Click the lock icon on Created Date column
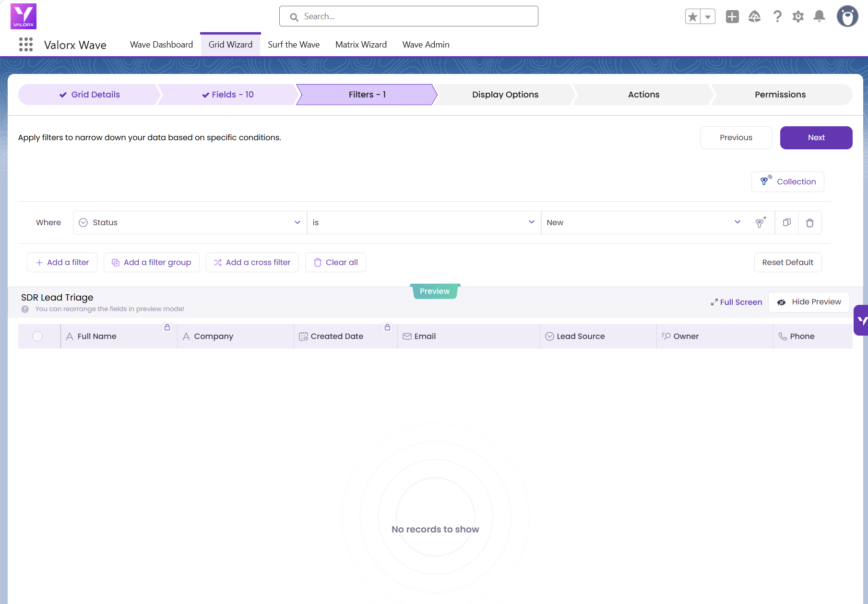 pyautogui.click(x=387, y=327)
